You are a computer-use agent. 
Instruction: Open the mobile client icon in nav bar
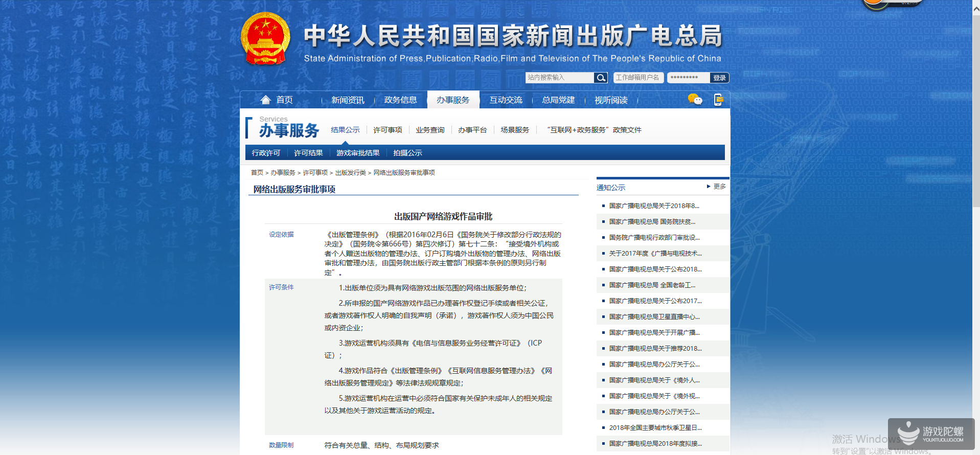click(x=718, y=100)
